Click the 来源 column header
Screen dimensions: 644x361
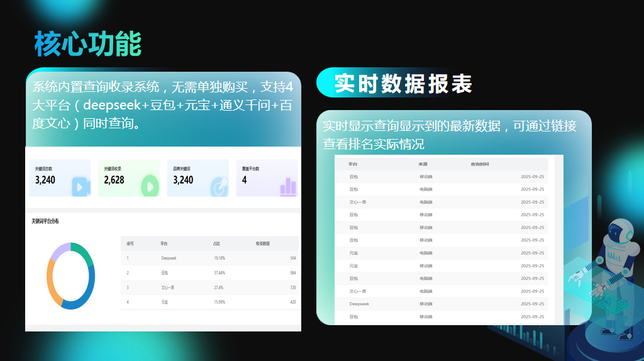(423, 164)
